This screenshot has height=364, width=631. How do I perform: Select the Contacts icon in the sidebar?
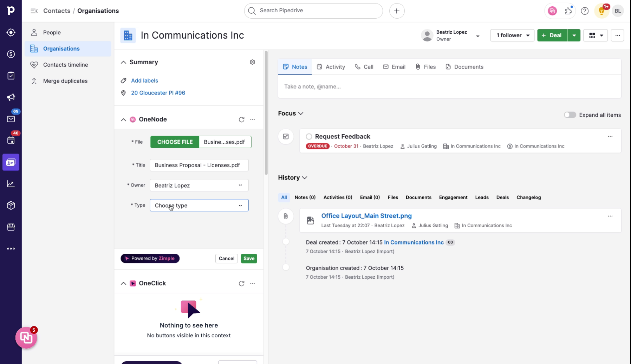tap(11, 162)
